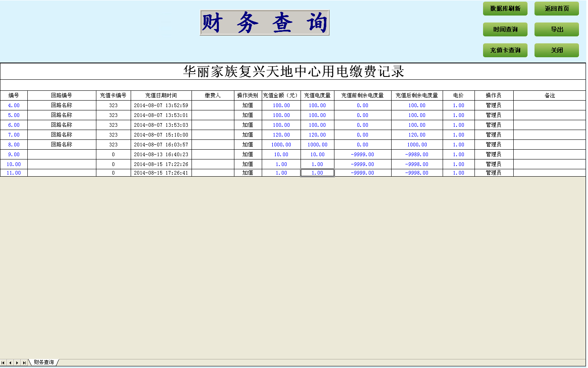Click the previous sheet tab arrow
The width and height of the screenshot is (588, 368).
(x=10, y=363)
